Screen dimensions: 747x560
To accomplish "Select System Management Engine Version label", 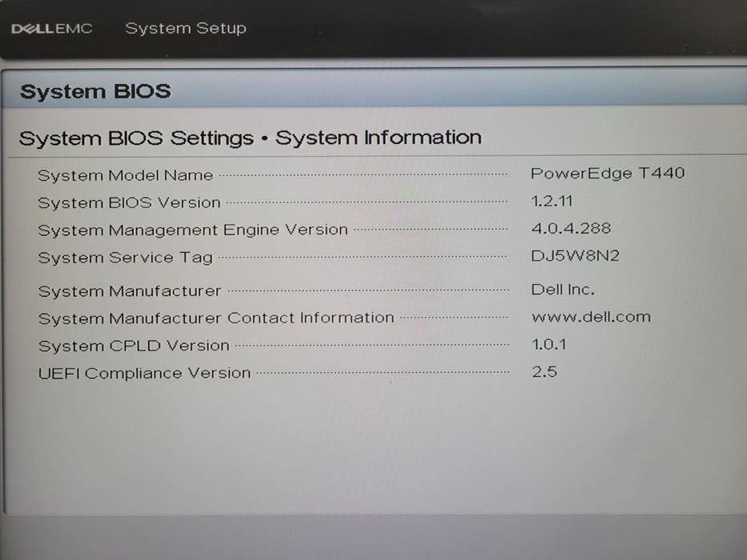I will pyautogui.click(x=193, y=230).
